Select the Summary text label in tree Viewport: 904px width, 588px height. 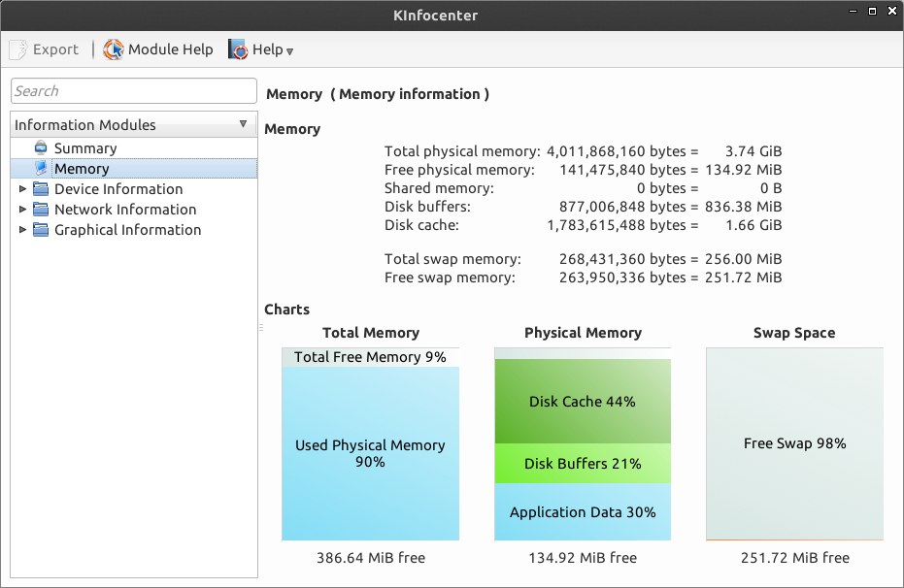85,148
